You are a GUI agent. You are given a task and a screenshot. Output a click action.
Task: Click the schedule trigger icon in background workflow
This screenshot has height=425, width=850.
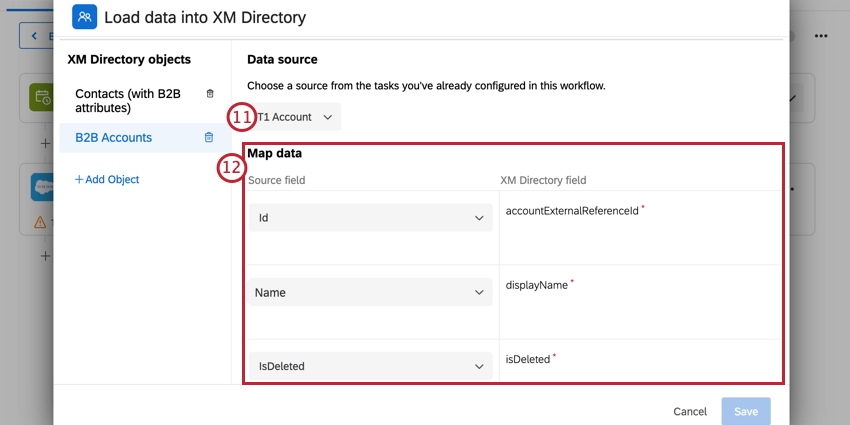click(x=42, y=98)
